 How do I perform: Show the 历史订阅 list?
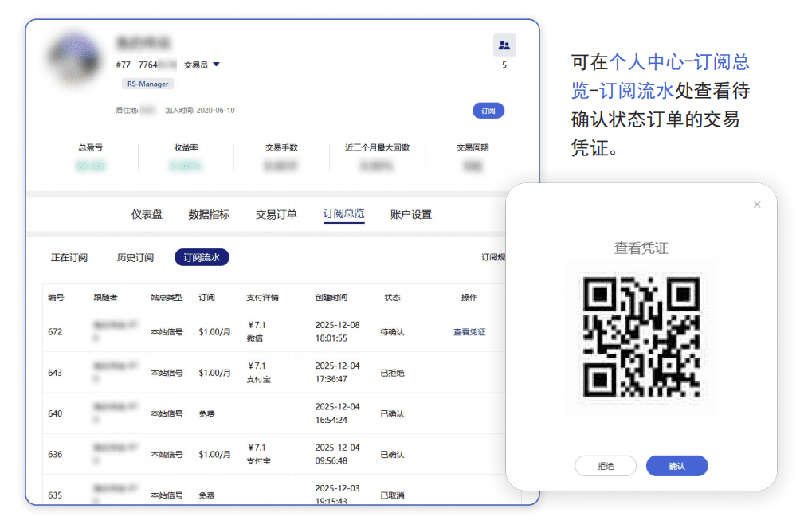click(x=135, y=258)
